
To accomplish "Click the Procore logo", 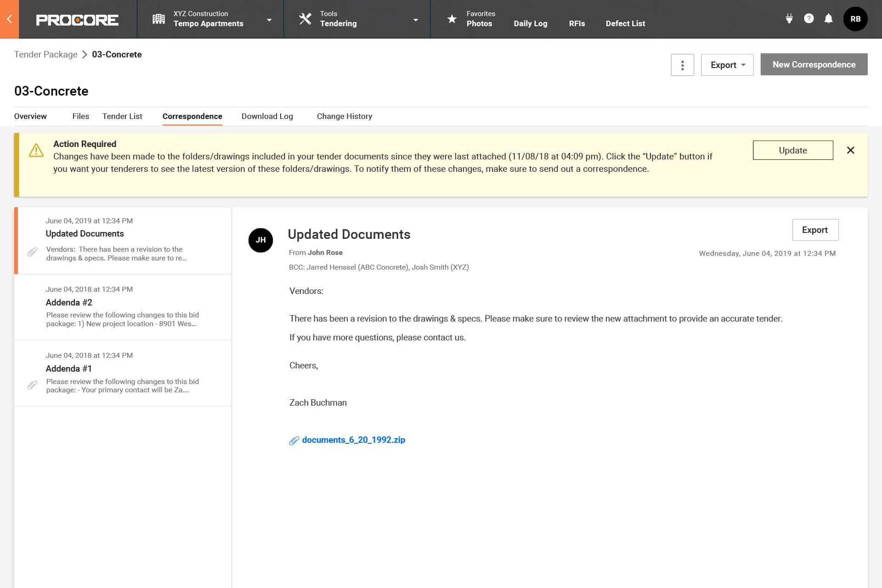I will [77, 20].
